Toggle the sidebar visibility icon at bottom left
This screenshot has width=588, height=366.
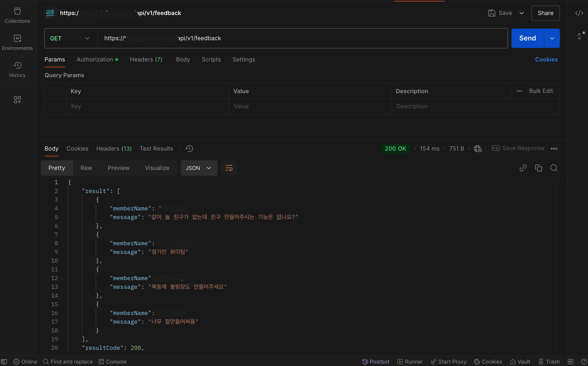click(4, 362)
